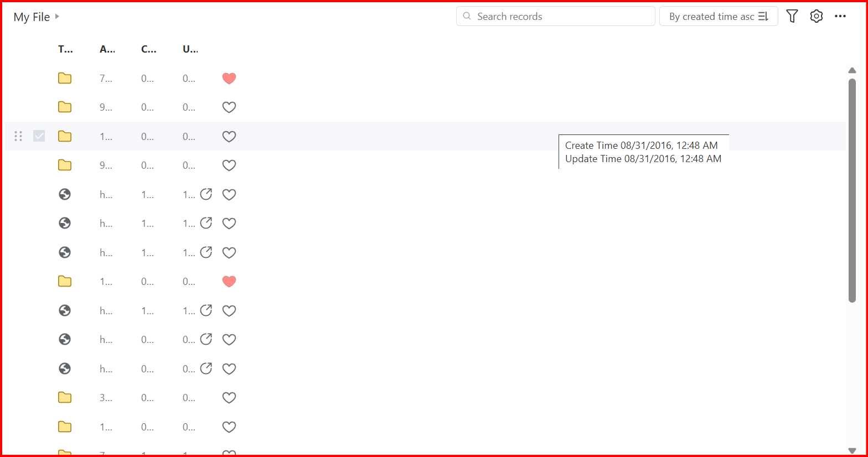Viewport: 868px width, 457px height.
Task: Click the U... column header
Action: (x=190, y=49)
